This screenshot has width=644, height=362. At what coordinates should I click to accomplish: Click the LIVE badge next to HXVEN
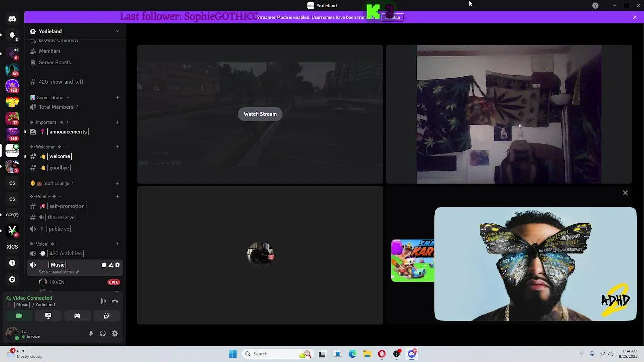point(113,282)
